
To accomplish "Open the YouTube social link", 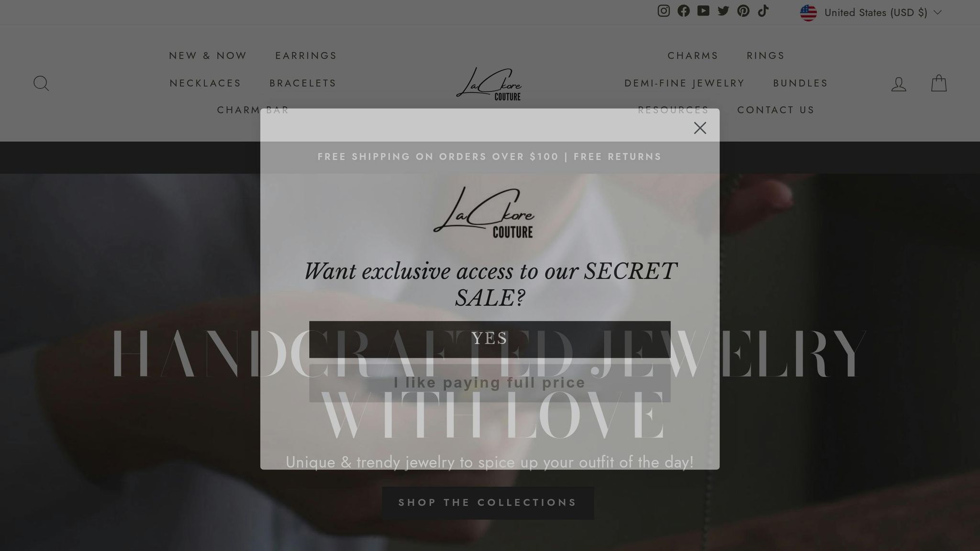I will pyautogui.click(x=703, y=11).
